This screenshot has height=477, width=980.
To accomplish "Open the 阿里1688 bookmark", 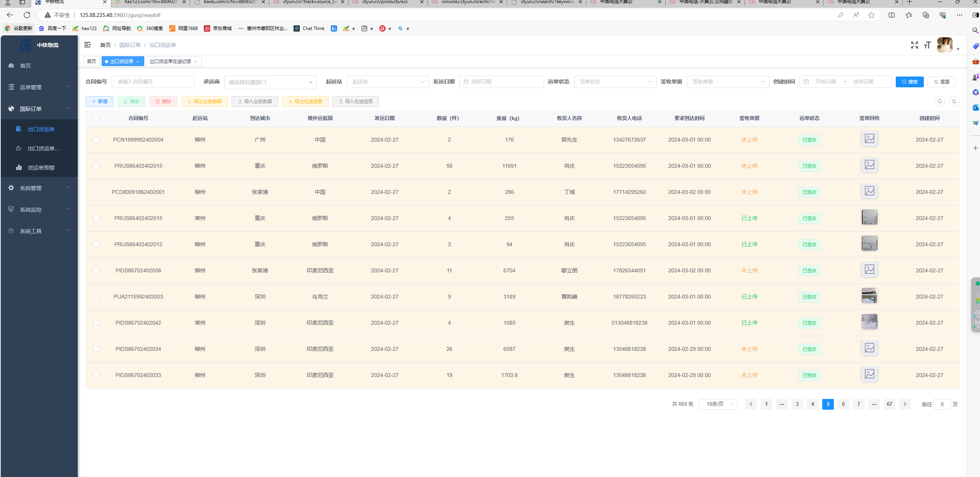I will pyautogui.click(x=184, y=28).
